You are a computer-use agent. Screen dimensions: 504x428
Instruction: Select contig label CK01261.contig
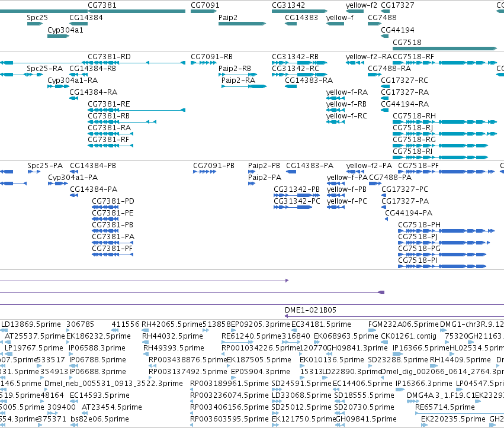pyautogui.click(x=409, y=336)
